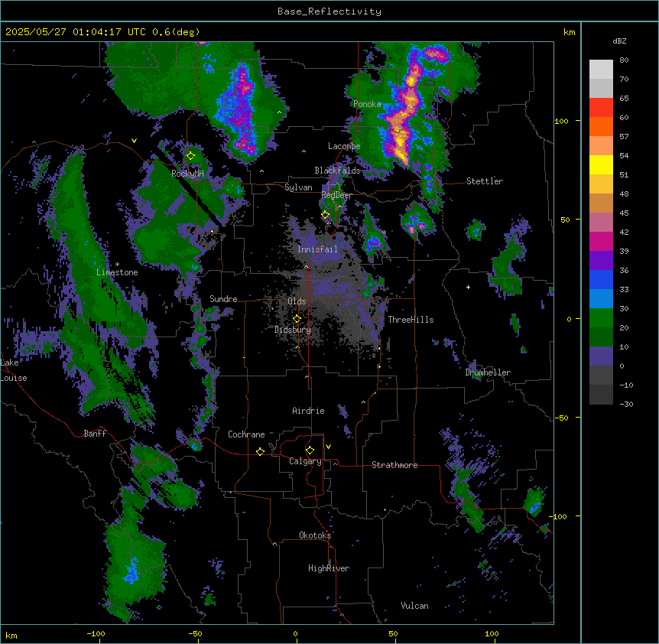This screenshot has width=659, height=644.
Task: Pick the royal blue 33–36 dBZ swatch
Action: (601, 280)
